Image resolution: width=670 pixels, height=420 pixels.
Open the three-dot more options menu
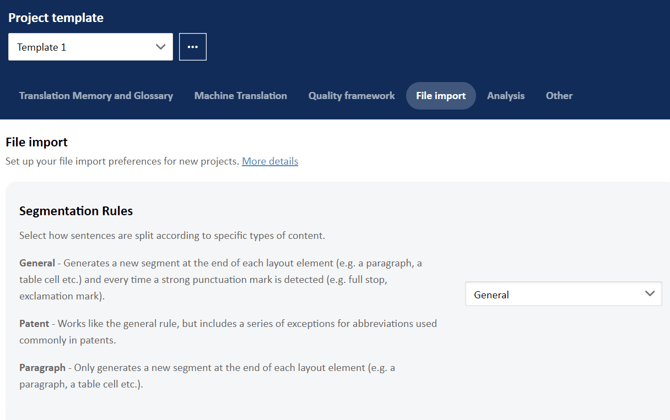pyautogui.click(x=193, y=47)
